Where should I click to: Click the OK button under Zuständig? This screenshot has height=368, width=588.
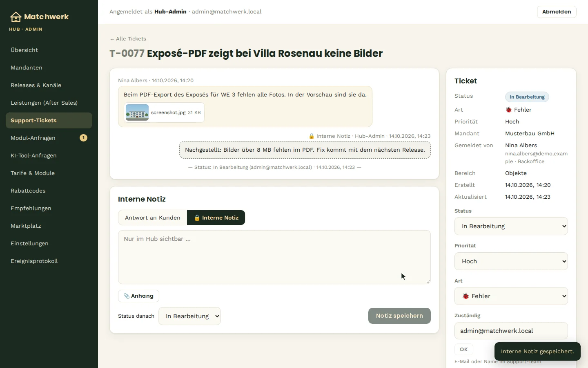coord(464,350)
